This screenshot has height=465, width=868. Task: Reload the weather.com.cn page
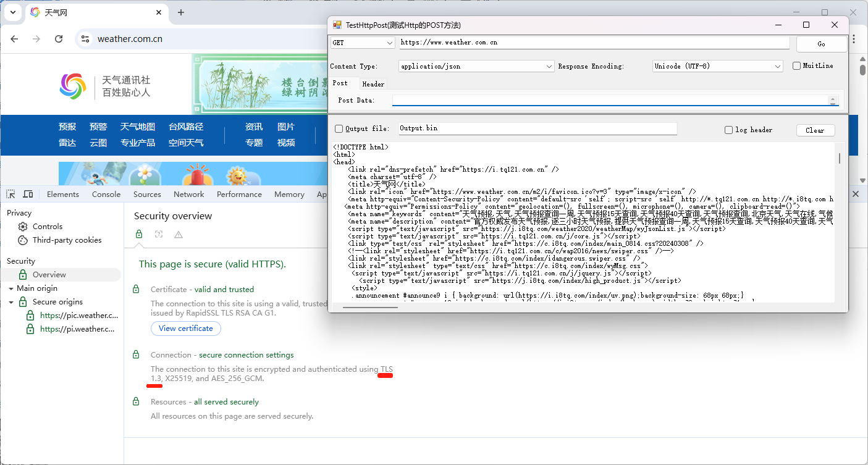[59, 38]
